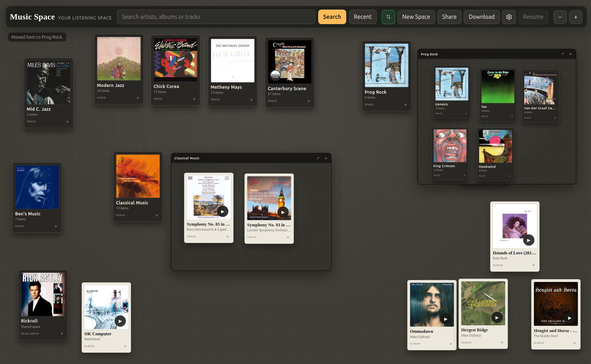
Task: Remove the Canterbury Scene card
Action: 309,101
